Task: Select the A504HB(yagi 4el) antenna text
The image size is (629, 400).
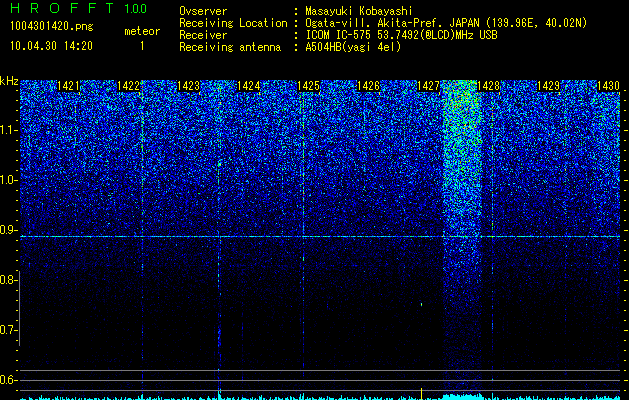Action: tap(353, 47)
